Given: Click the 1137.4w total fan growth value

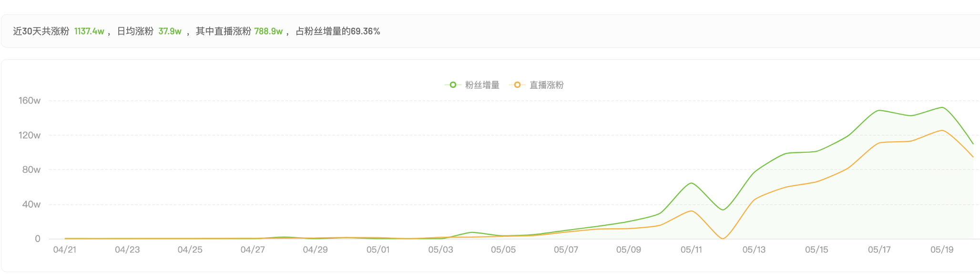Looking at the screenshot, I should 89,32.
